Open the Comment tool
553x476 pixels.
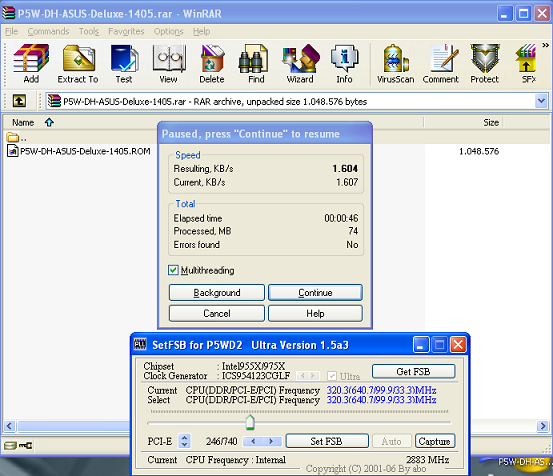click(x=440, y=63)
